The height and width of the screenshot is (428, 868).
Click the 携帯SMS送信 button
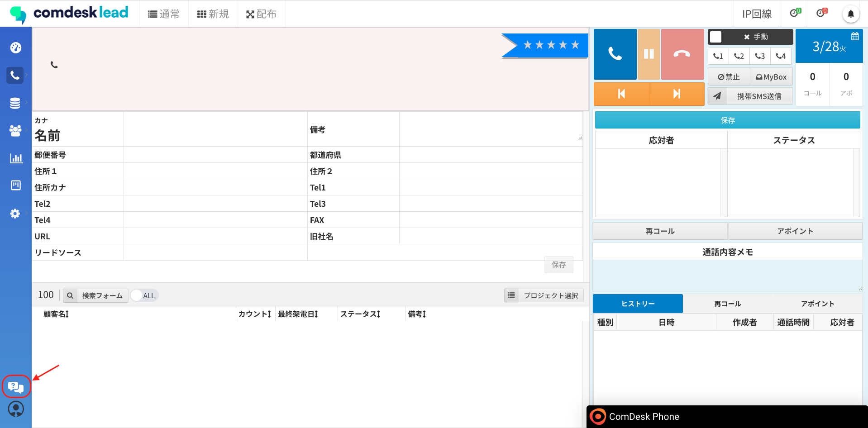(758, 96)
